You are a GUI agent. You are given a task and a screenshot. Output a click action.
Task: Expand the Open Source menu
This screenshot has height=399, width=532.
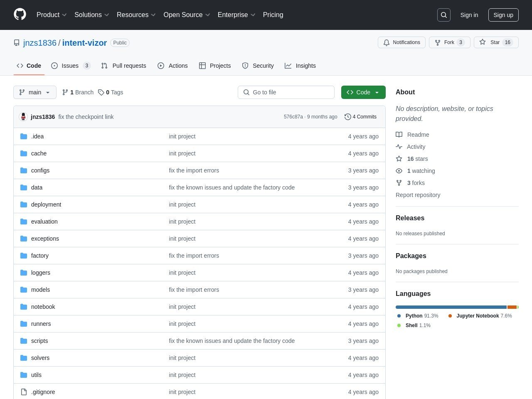point(187,15)
